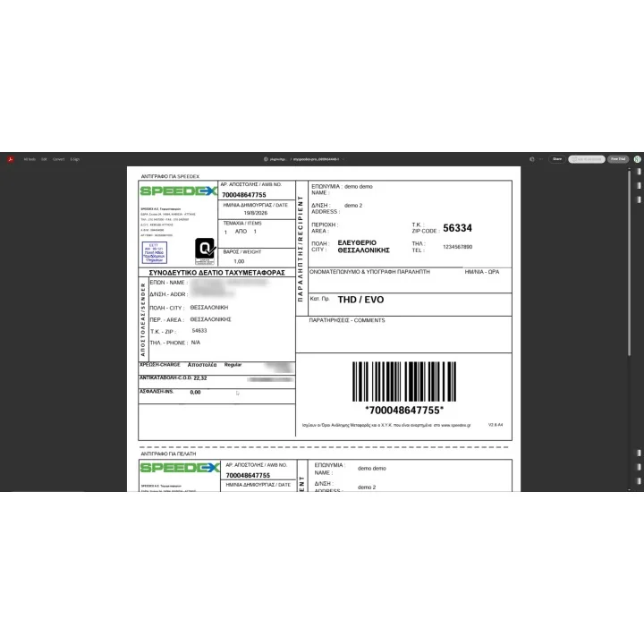This screenshot has width=644, height=644.
Task: Open the All tools menu
Action: tap(30, 159)
